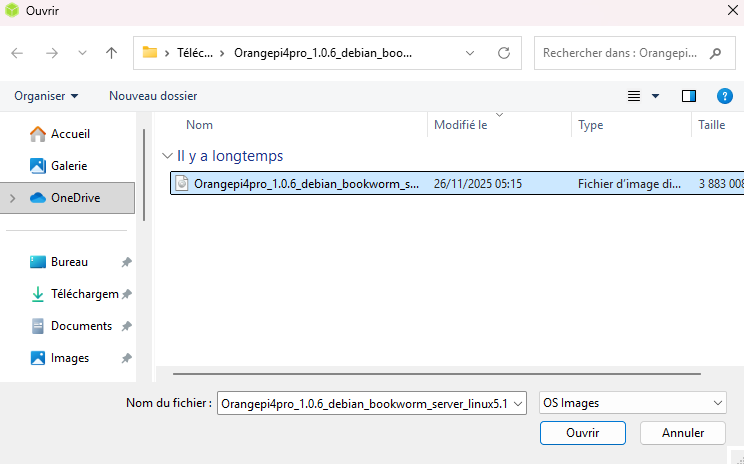
Task: Refresh the current folder view
Action: point(504,53)
